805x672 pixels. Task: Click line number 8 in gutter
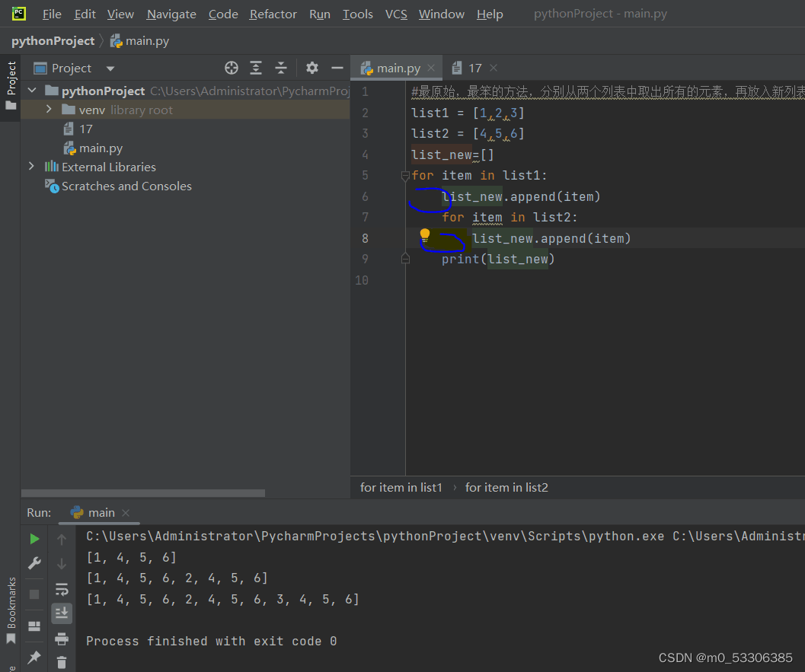pyautogui.click(x=365, y=238)
